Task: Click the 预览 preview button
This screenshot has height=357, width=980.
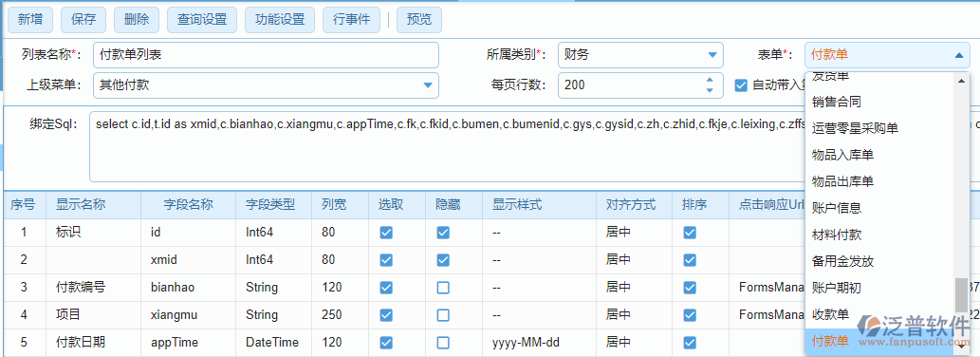Action: pyautogui.click(x=418, y=19)
